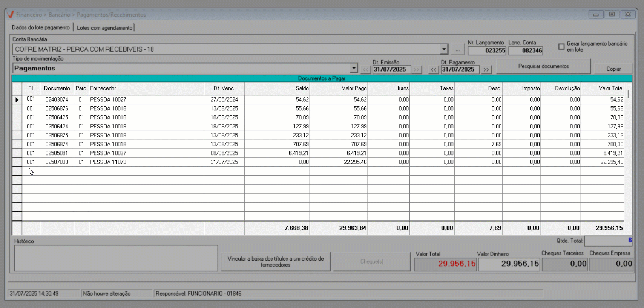Click previous arrows beside Dt. Pagamento
Viewport: 644px width, 308px height.
point(434,70)
